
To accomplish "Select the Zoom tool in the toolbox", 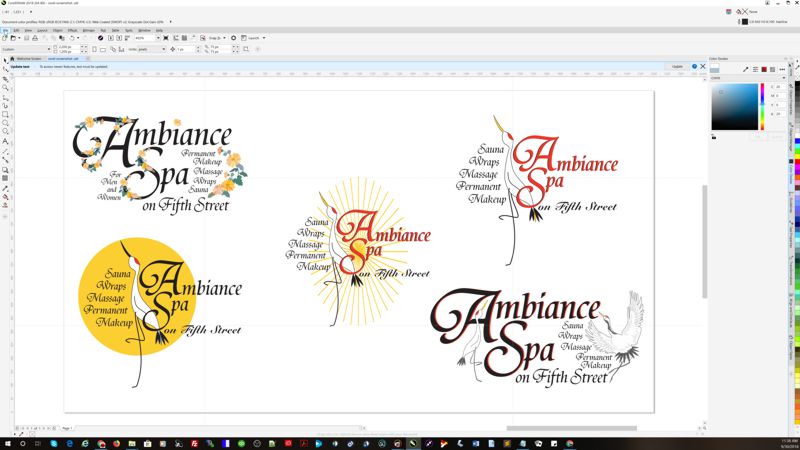I will (6, 88).
